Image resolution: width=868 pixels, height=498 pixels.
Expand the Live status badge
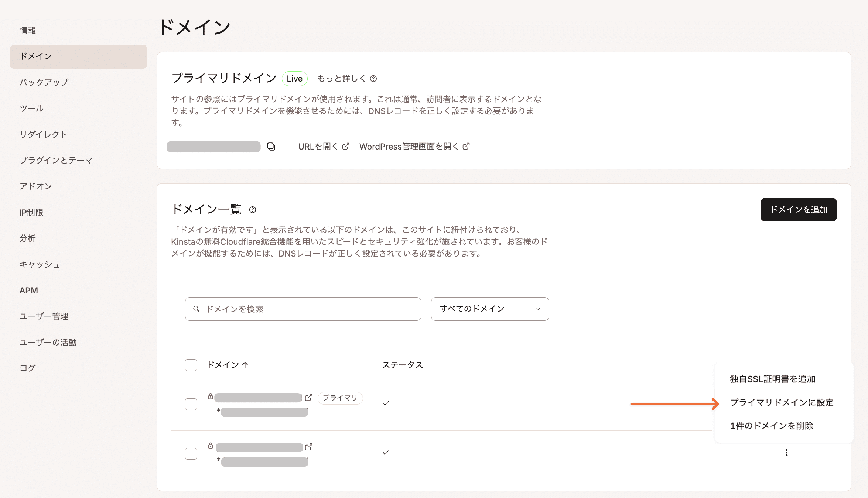(x=294, y=78)
